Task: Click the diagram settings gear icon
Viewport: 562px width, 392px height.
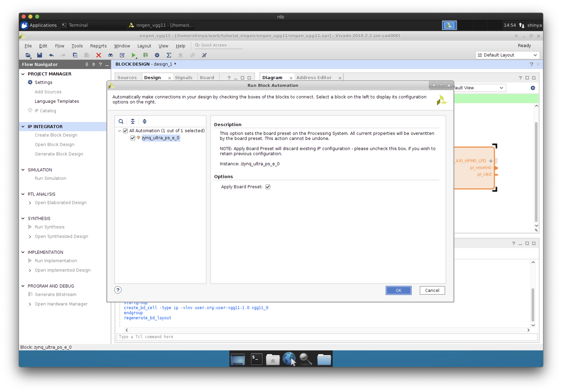Action: click(x=533, y=88)
